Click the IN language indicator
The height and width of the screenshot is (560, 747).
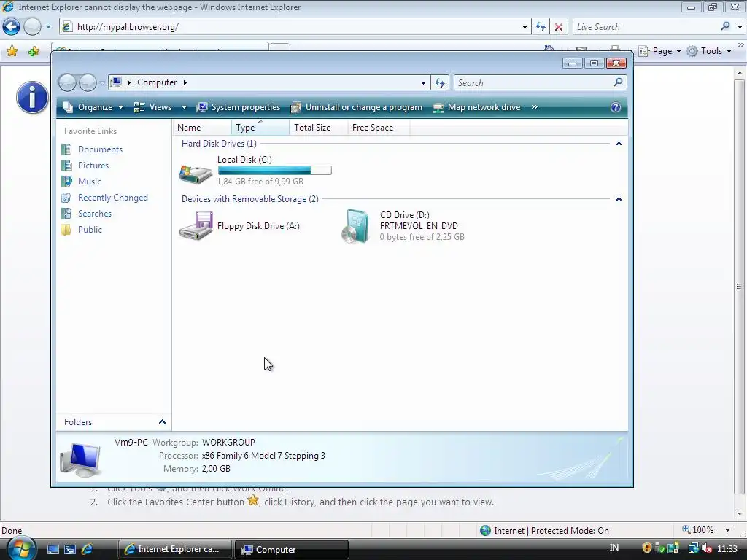click(614, 548)
